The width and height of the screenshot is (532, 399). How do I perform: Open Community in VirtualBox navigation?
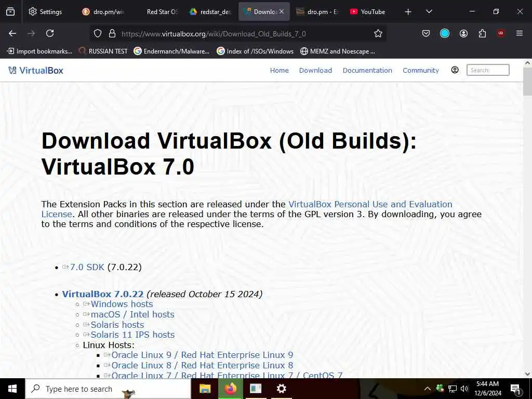[421, 70]
